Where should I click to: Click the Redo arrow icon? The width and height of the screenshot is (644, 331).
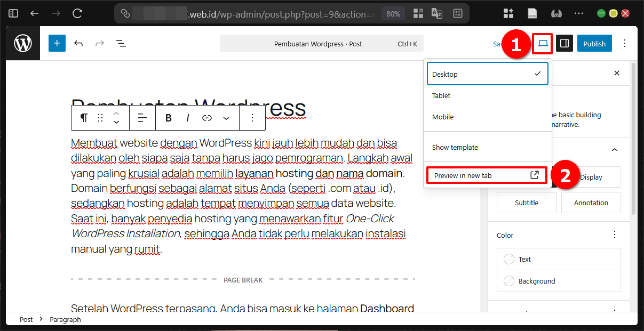[x=100, y=43]
